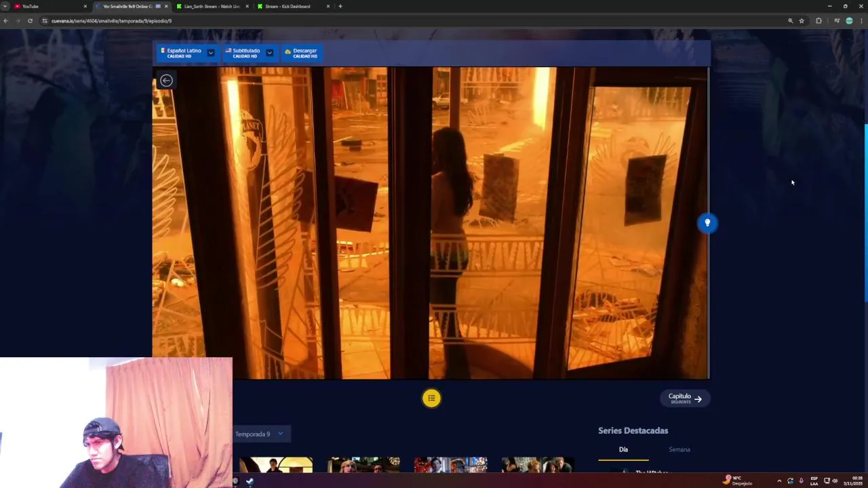Image resolution: width=868 pixels, height=488 pixels.
Task: Open the media control icon in toolbar
Action: click(x=837, y=21)
